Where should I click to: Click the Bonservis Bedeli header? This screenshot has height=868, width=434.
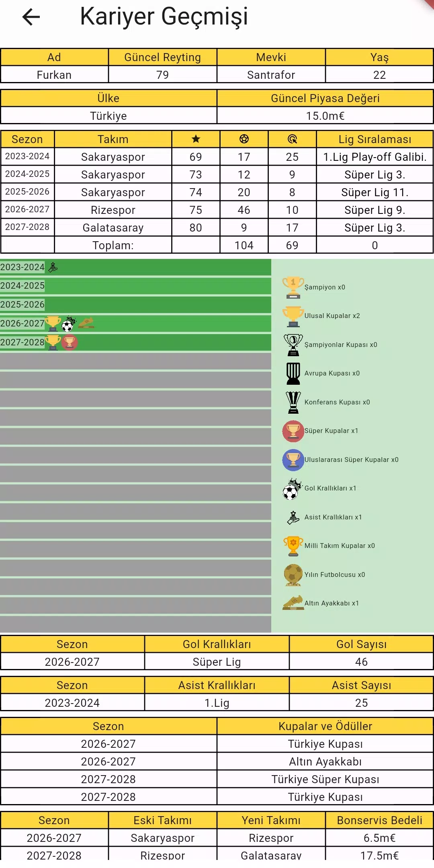(x=379, y=821)
